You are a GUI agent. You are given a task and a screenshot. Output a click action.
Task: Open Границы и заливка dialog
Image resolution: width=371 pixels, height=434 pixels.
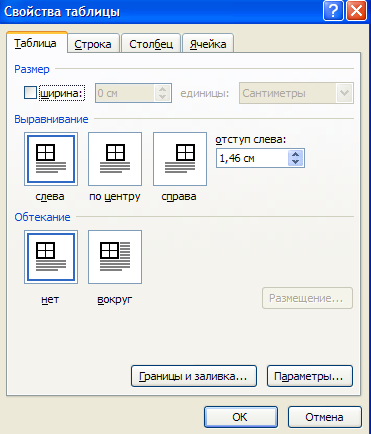pyautogui.click(x=194, y=376)
